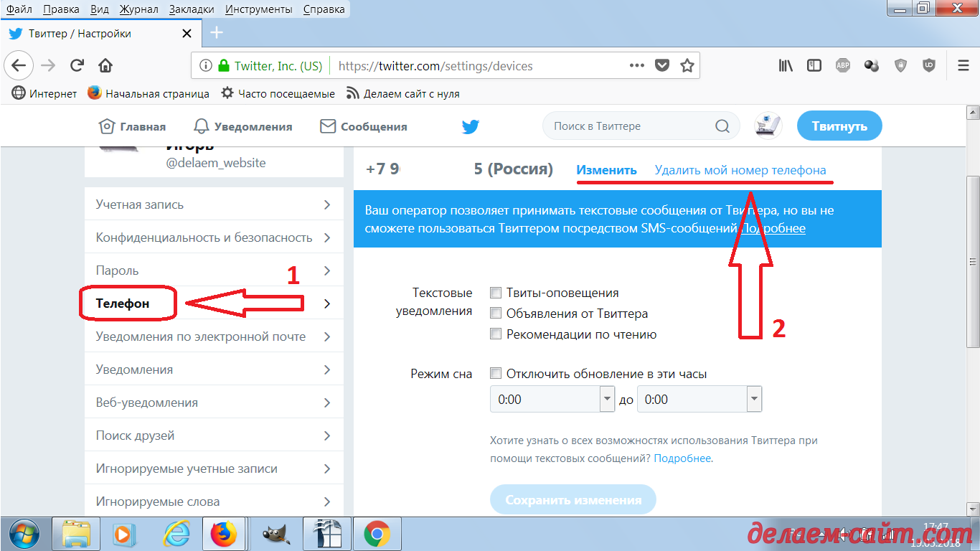Open the Firefox home page icon
Viewport: 980px width, 551px height.
105,66
